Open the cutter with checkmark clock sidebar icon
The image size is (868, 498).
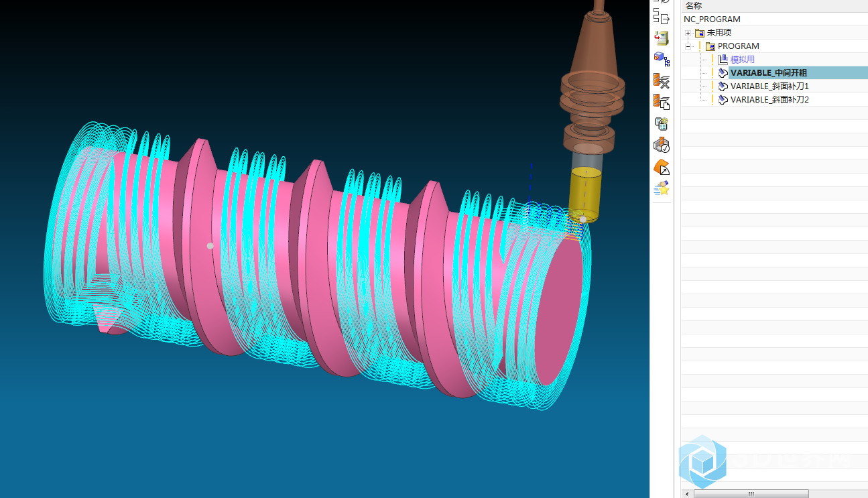click(662, 145)
